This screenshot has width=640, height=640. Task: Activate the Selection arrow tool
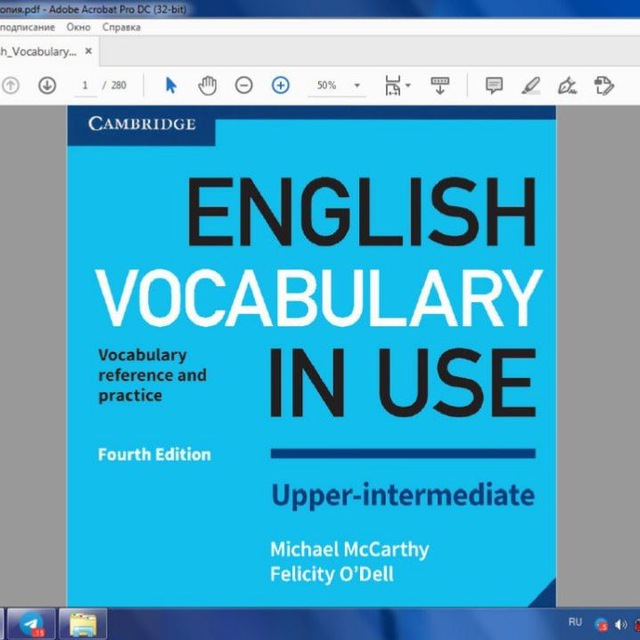[x=171, y=86]
